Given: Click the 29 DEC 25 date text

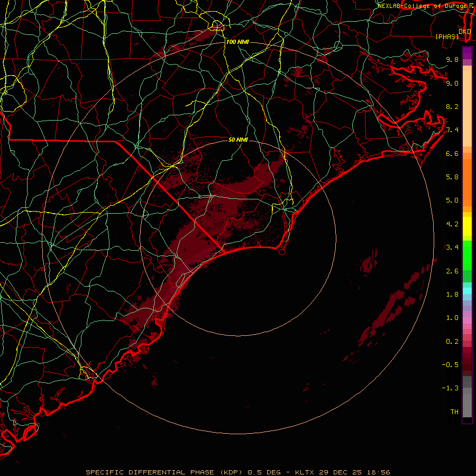Looking at the screenshot, I should (340, 472).
